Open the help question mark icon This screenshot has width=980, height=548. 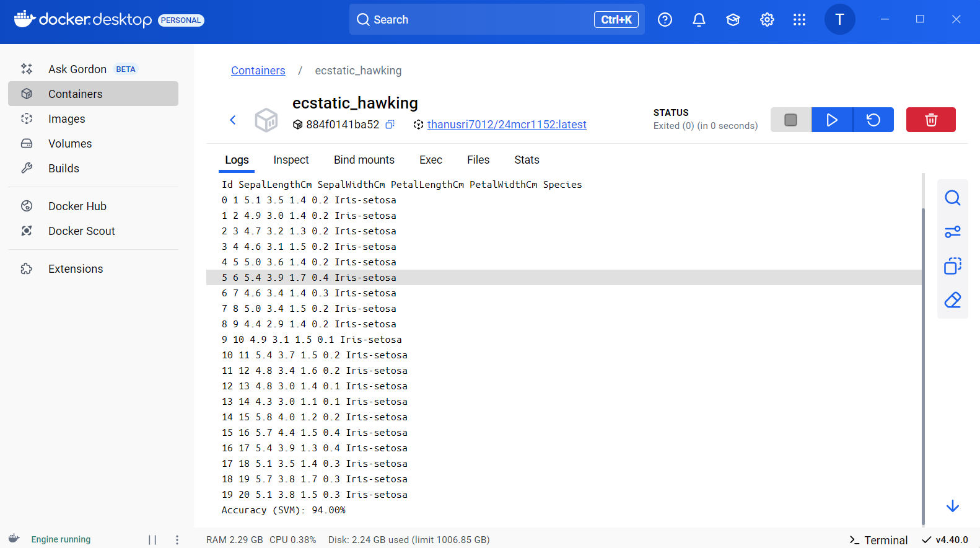click(665, 20)
